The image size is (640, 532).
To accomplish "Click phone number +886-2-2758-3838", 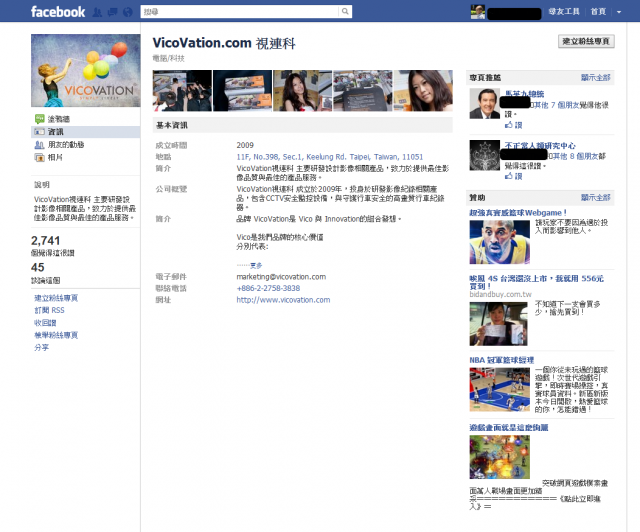I will (268, 288).
